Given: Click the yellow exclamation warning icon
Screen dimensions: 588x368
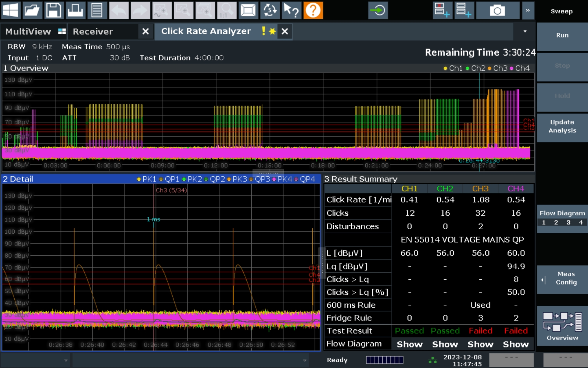Looking at the screenshot, I should point(263,31).
